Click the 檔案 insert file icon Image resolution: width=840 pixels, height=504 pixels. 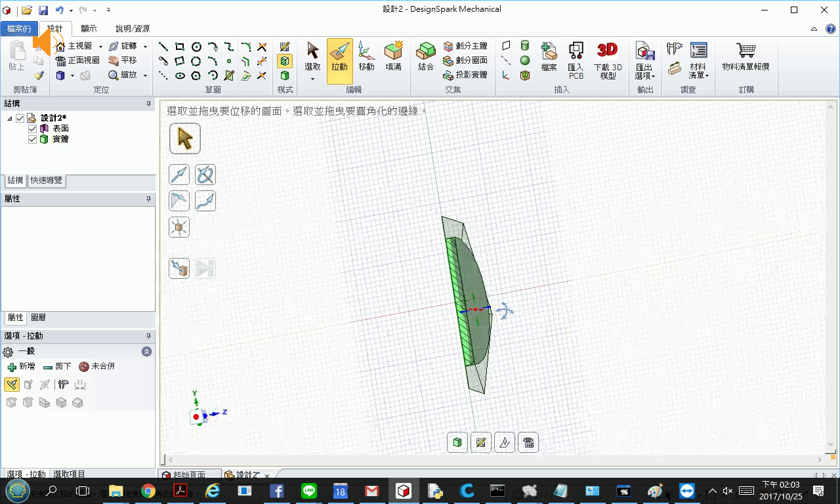click(549, 56)
